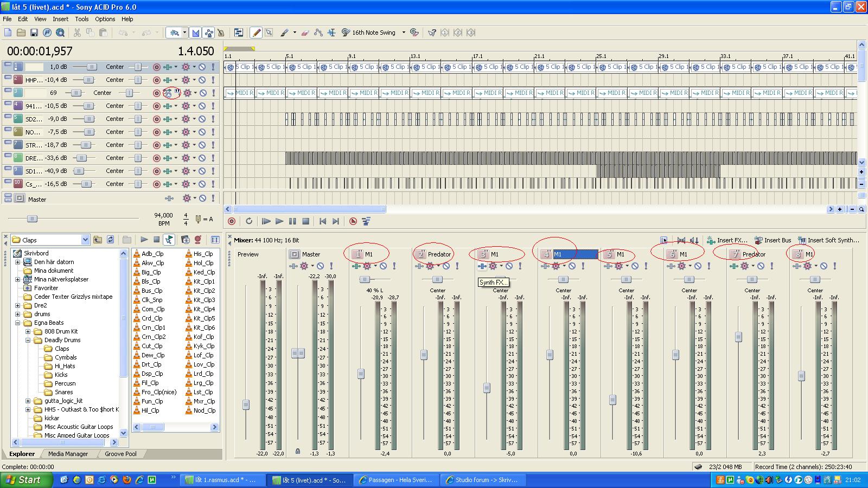
Task: Open the Insert menu
Action: coord(60,19)
